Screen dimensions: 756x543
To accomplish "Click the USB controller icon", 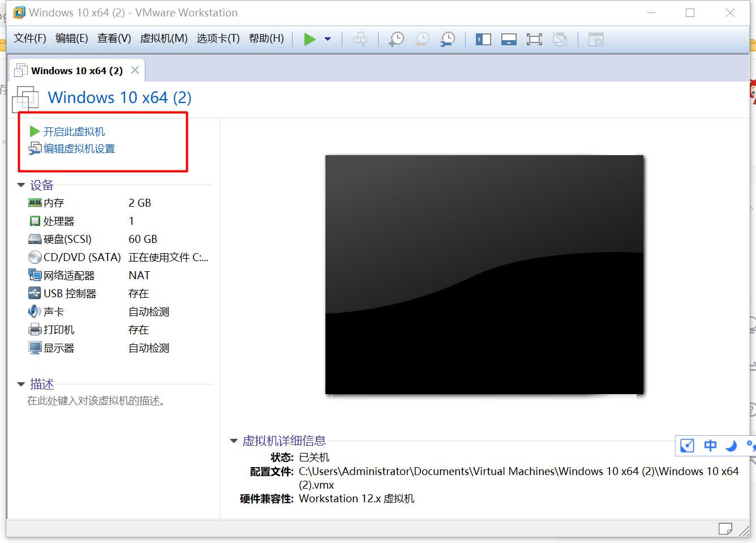I will point(35,293).
